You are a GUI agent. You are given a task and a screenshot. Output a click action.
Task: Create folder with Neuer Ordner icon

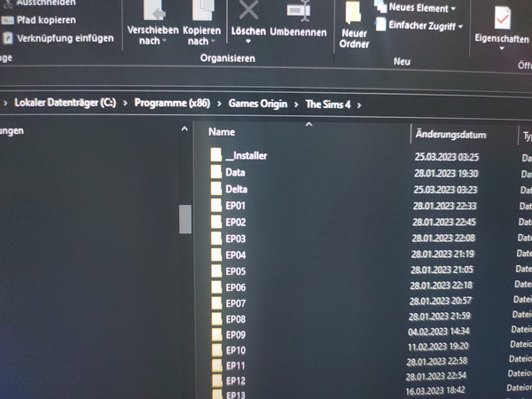pyautogui.click(x=353, y=13)
